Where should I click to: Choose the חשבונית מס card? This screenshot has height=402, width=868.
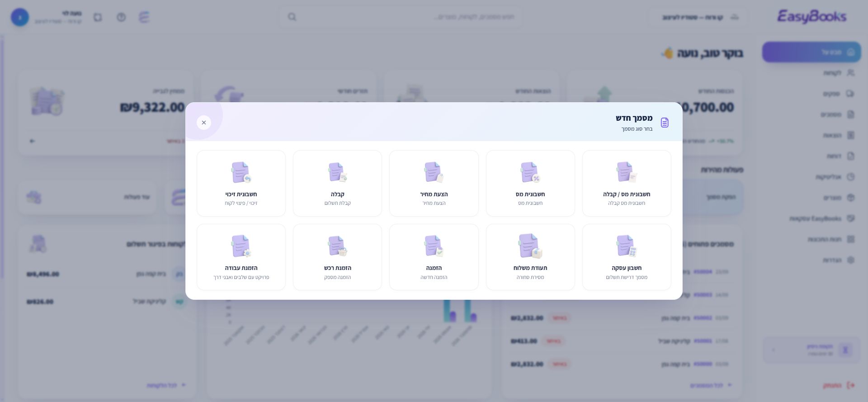coord(530,183)
